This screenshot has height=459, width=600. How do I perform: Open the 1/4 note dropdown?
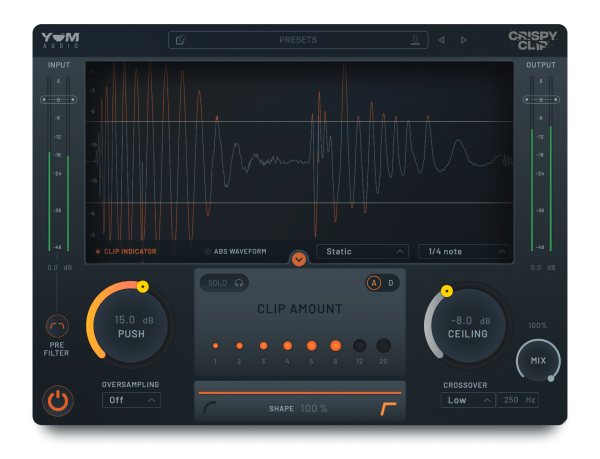pyautogui.click(x=464, y=251)
